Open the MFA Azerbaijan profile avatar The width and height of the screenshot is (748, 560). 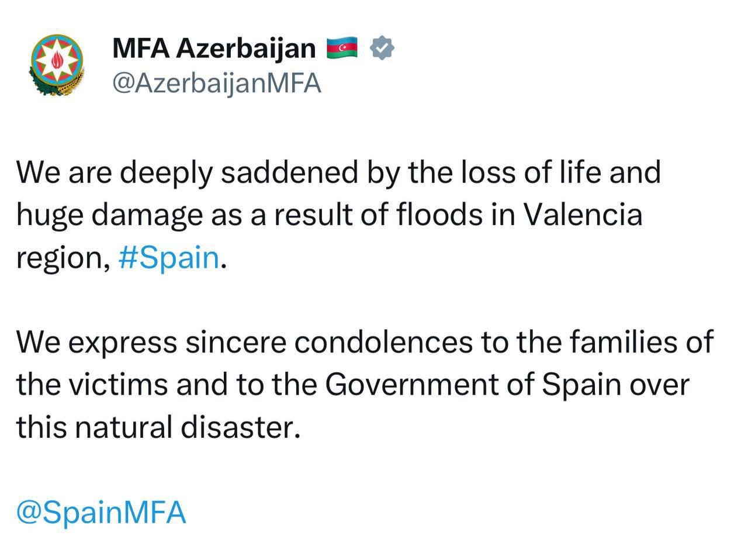[57, 65]
